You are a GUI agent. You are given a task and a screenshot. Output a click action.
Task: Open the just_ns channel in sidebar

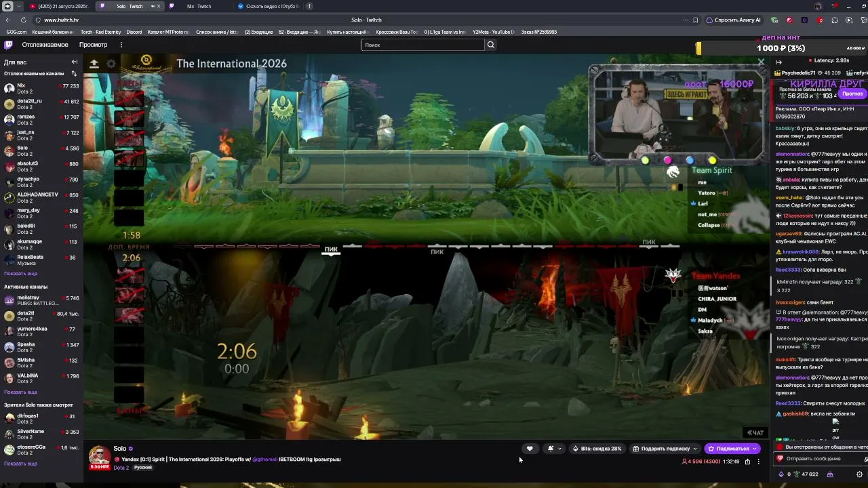click(x=41, y=136)
